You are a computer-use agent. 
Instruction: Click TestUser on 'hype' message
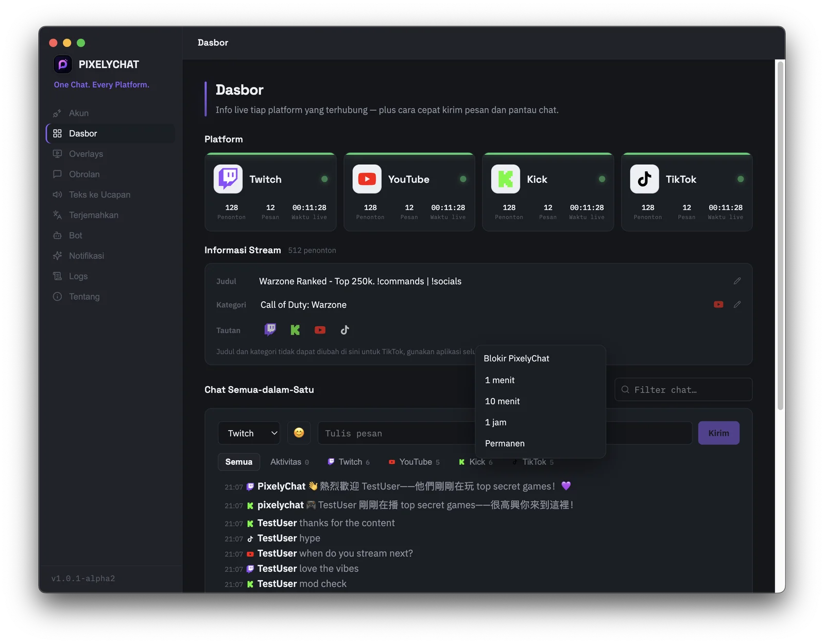pos(277,538)
